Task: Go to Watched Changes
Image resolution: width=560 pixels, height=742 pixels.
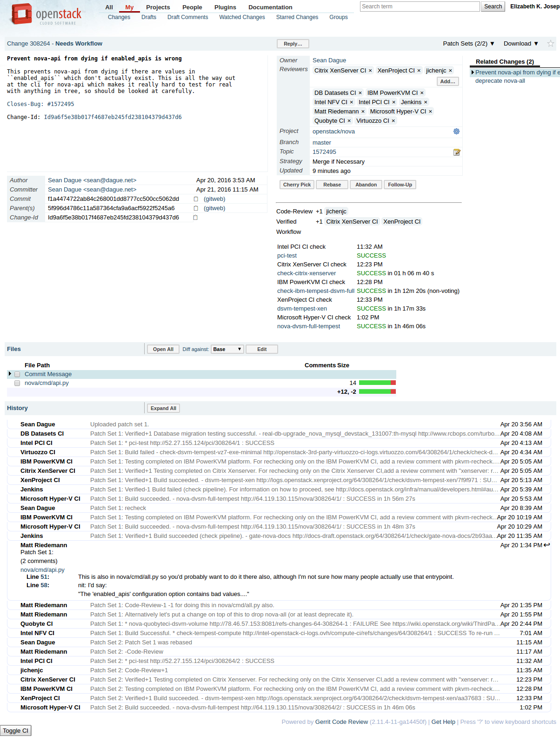Action: click(242, 17)
